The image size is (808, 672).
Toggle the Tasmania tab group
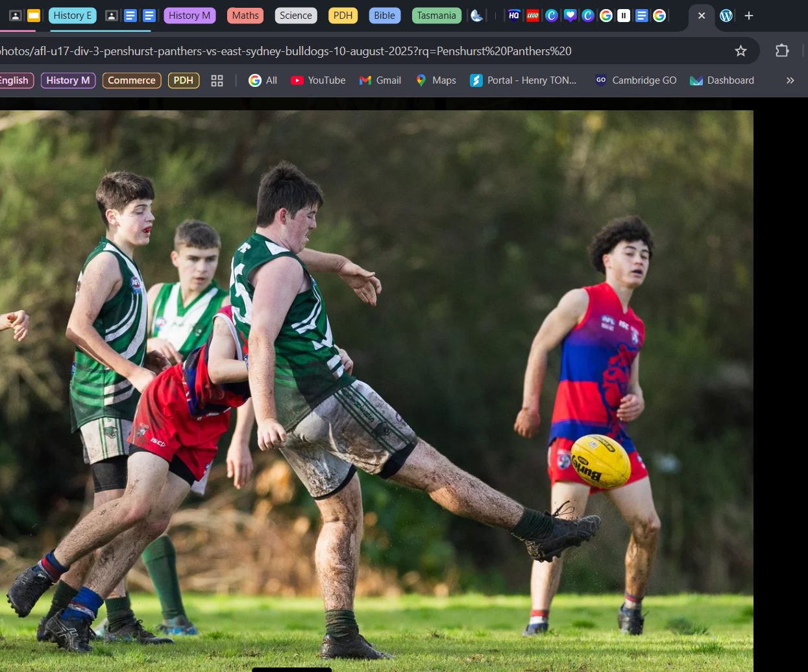(x=436, y=16)
